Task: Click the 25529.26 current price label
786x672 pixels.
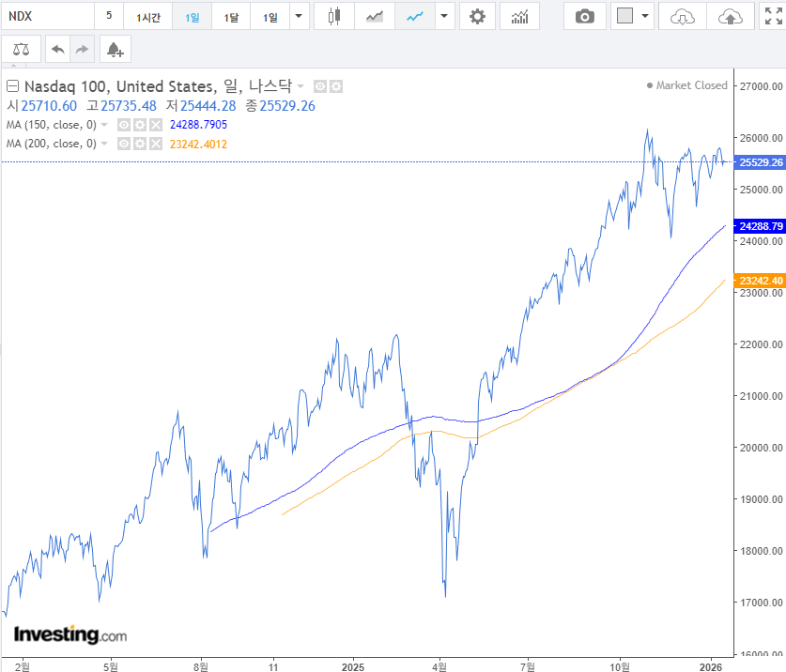Action: point(761,162)
